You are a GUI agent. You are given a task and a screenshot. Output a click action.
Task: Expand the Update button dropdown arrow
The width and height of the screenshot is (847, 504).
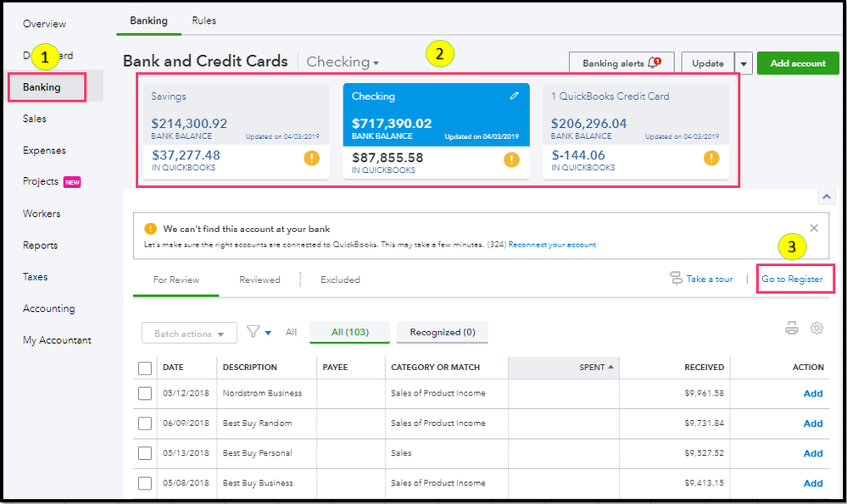pyautogui.click(x=744, y=64)
